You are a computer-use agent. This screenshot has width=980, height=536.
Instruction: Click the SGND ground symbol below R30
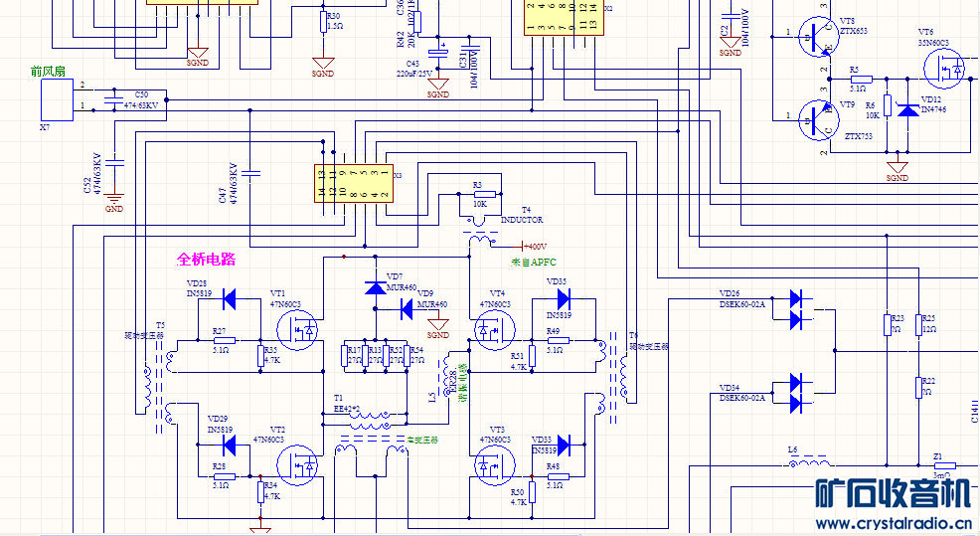(323, 67)
